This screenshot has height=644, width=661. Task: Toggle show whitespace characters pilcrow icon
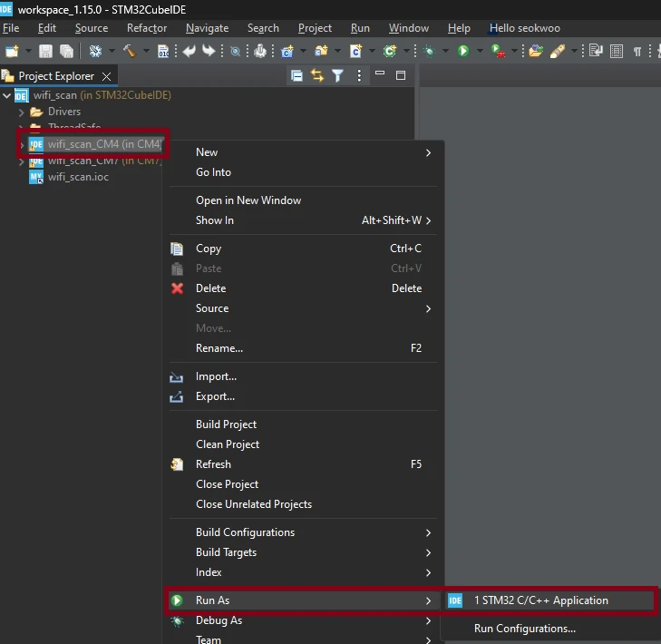[637, 52]
